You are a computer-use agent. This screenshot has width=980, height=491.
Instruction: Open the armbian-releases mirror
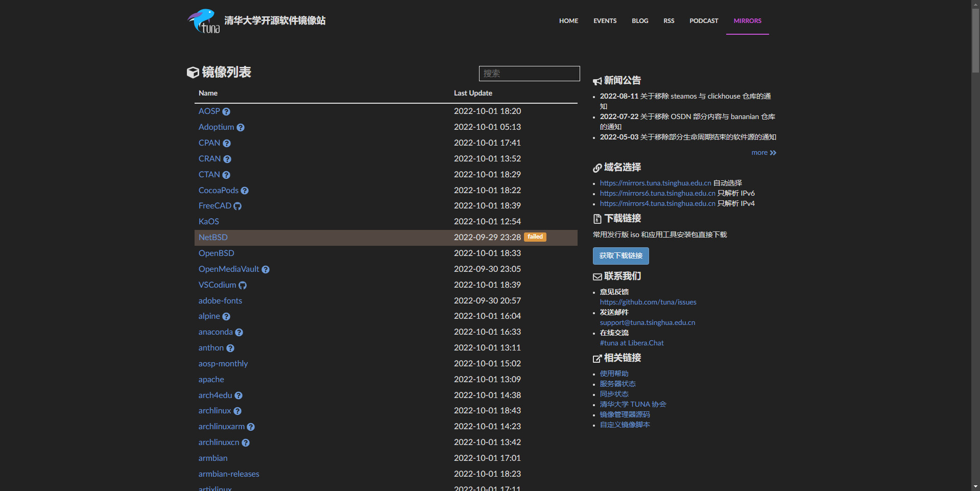coord(229,474)
